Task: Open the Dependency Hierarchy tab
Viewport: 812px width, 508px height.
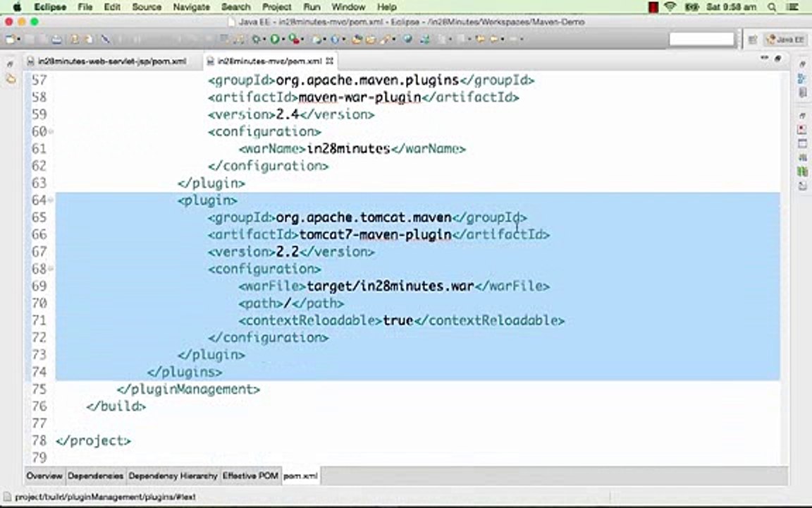Action: pyautogui.click(x=173, y=476)
